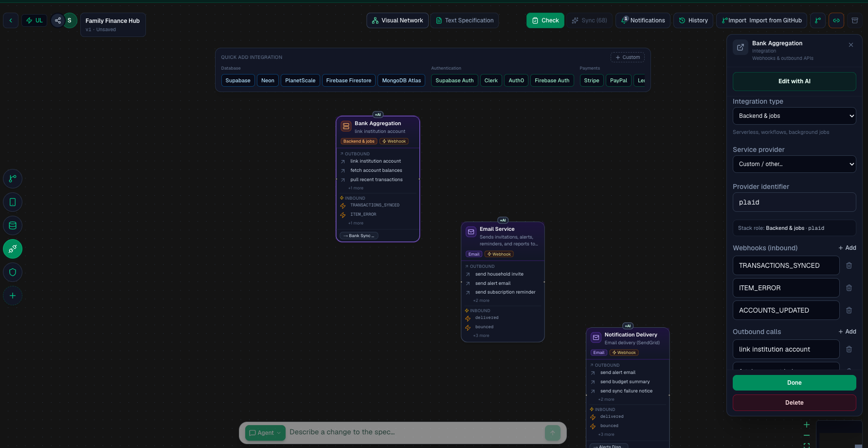
Task: Click the Webhook tag on Email Service node
Action: [x=499, y=254]
